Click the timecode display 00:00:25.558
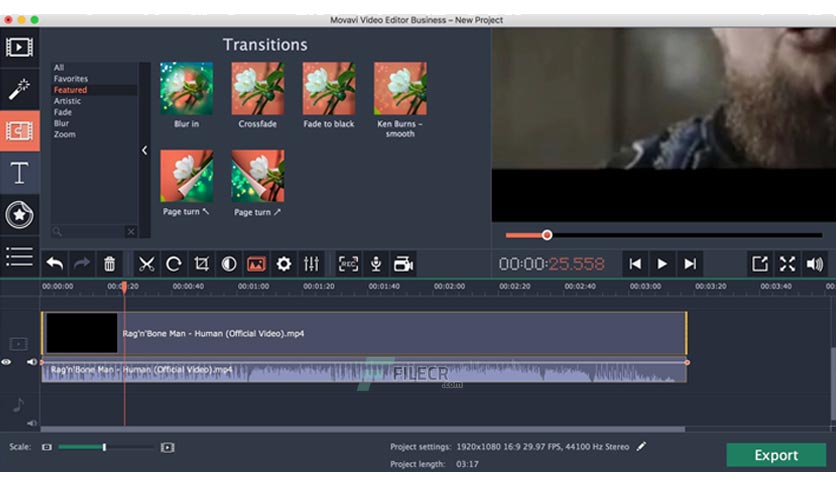This screenshot has height=484, width=836. [551, 264]
